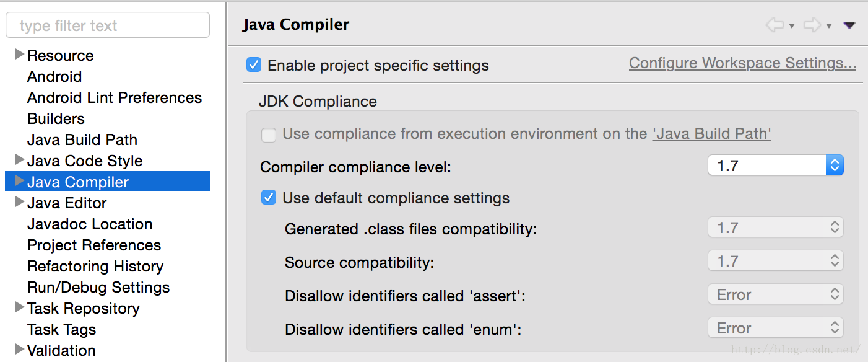Open Disallow identifiers called 'assert' dropdown
The image size is (868, 362).
point(776,294)
